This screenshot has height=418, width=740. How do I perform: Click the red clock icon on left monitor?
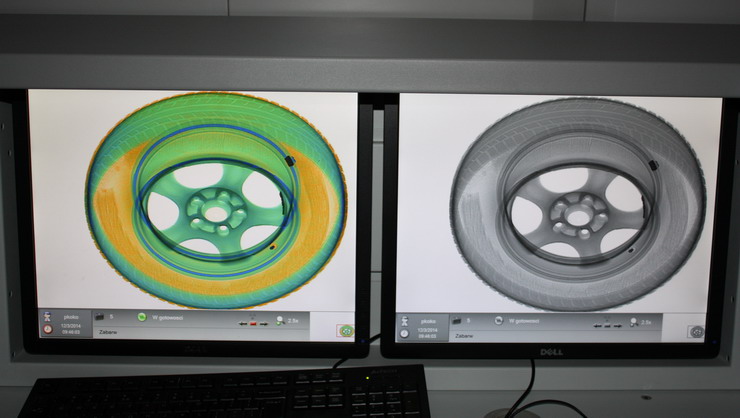47,327
